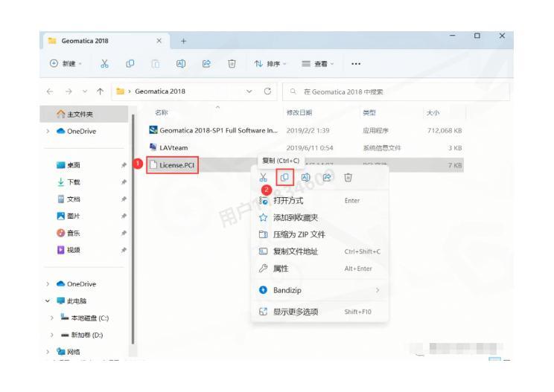This screenshot has width=554, height=392.
Task: Select 主文件夹 in navigation pane
Action: click(84, 114)
